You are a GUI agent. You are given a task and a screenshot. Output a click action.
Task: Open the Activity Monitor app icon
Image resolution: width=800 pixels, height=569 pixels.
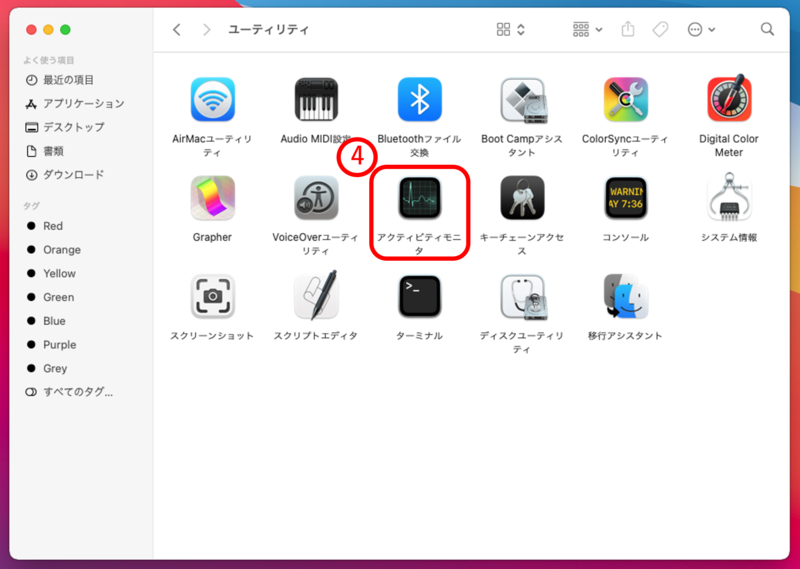[419, 198]
